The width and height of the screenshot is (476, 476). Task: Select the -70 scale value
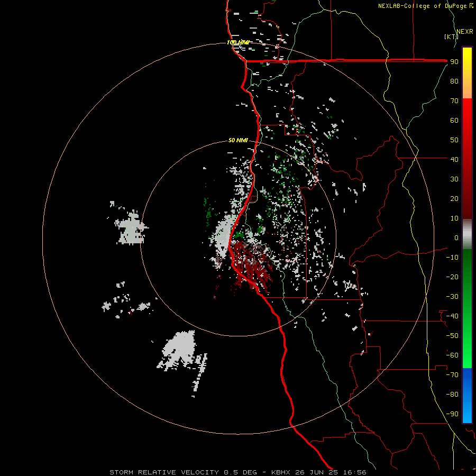(x=452, y=375)
